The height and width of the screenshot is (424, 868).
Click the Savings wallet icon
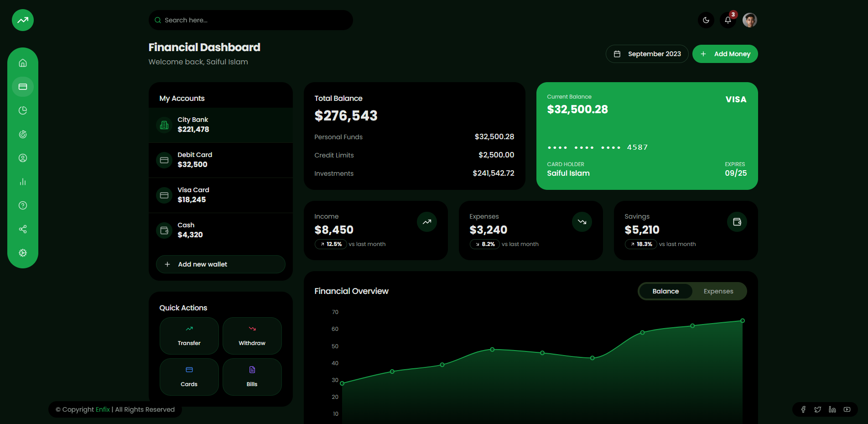(737, 222)
